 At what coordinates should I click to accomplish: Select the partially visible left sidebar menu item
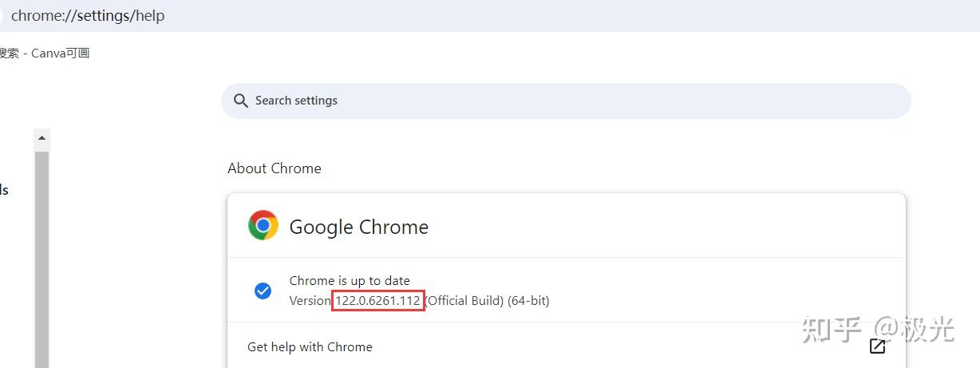click(x=4, y=190)
